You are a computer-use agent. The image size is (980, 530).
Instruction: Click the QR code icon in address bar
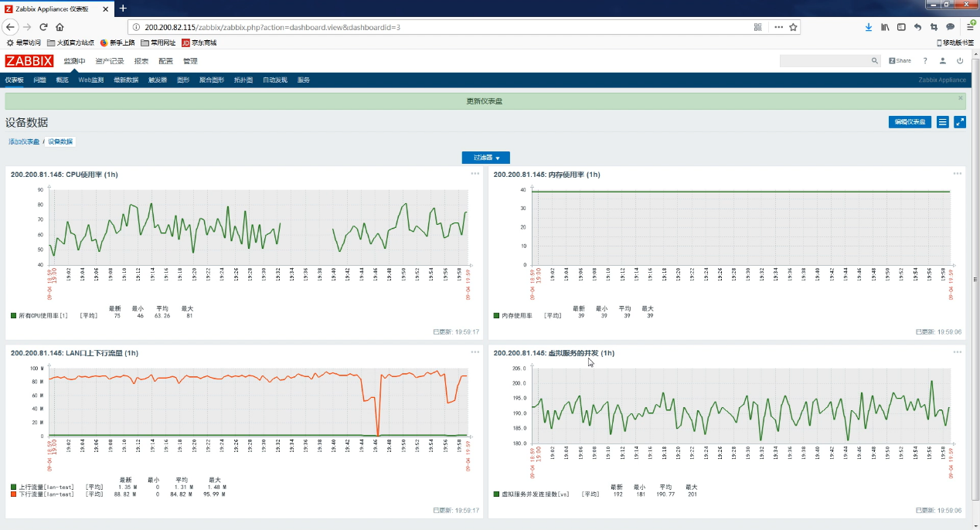758,27
